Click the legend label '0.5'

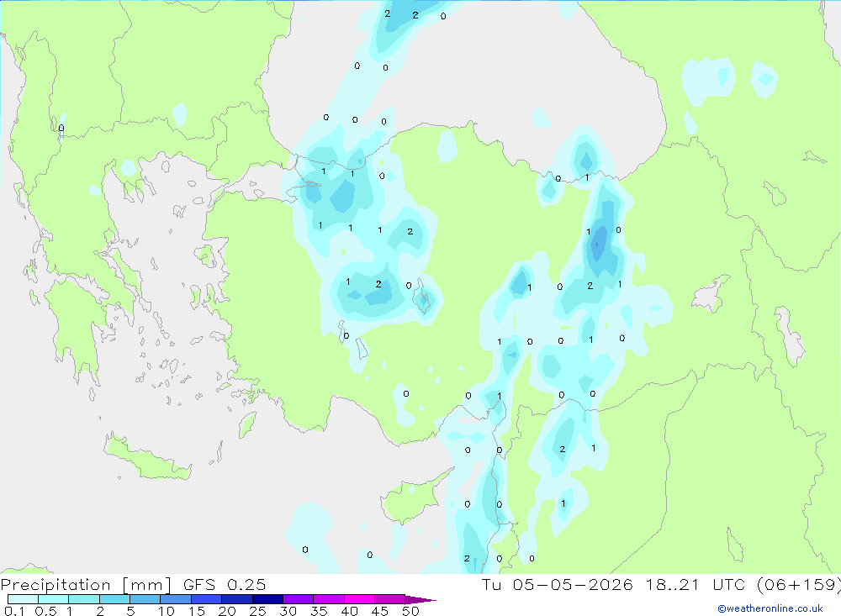tap(45, 611)
